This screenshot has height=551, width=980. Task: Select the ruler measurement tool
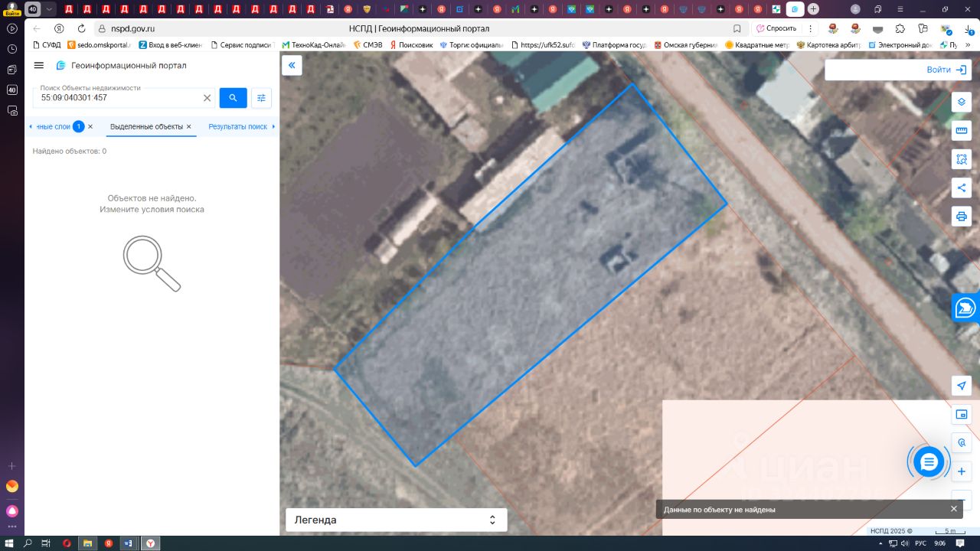coord(962,131)
